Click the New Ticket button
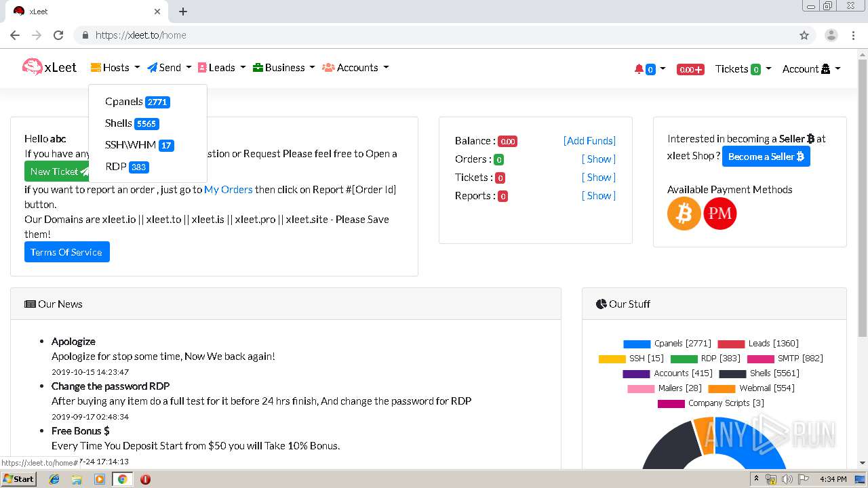Image resolution: width=868 pixels, height=488 pixels. tap(58, 171)
